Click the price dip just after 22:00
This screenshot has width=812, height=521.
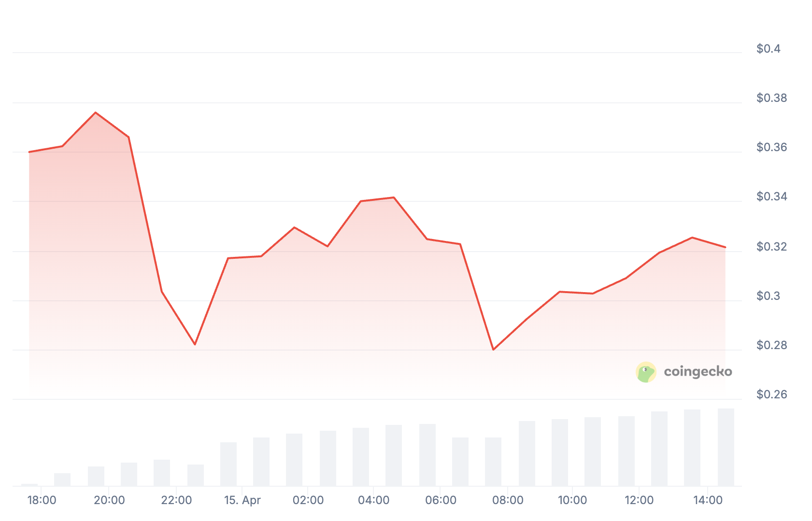coord(195,344)
